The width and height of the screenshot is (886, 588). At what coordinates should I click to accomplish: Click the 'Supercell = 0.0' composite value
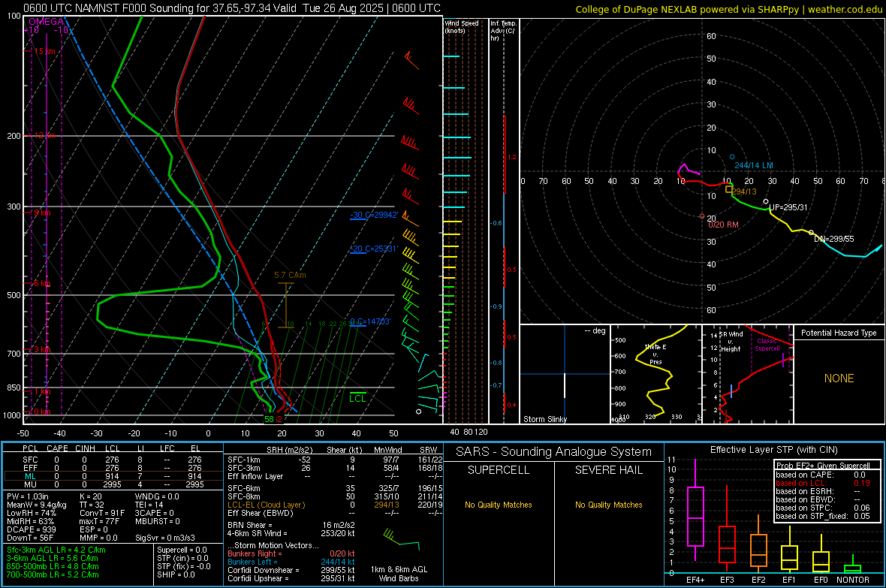coord(182,550)
